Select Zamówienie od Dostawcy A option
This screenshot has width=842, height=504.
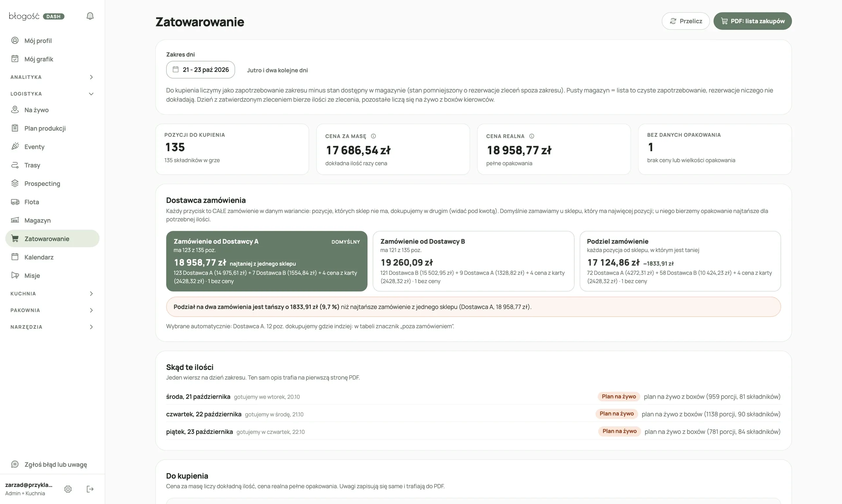tap(267, 261)
